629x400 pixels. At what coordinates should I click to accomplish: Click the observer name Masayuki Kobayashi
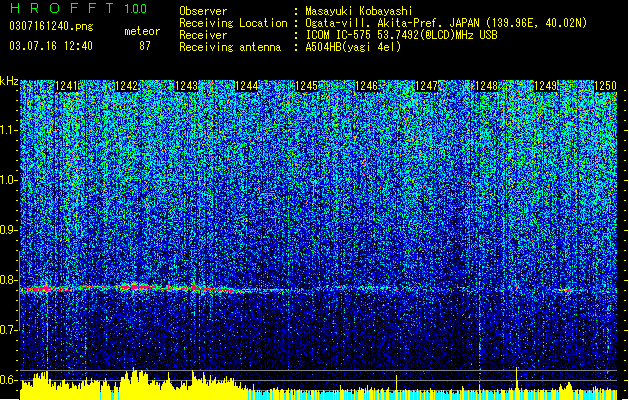359,11
